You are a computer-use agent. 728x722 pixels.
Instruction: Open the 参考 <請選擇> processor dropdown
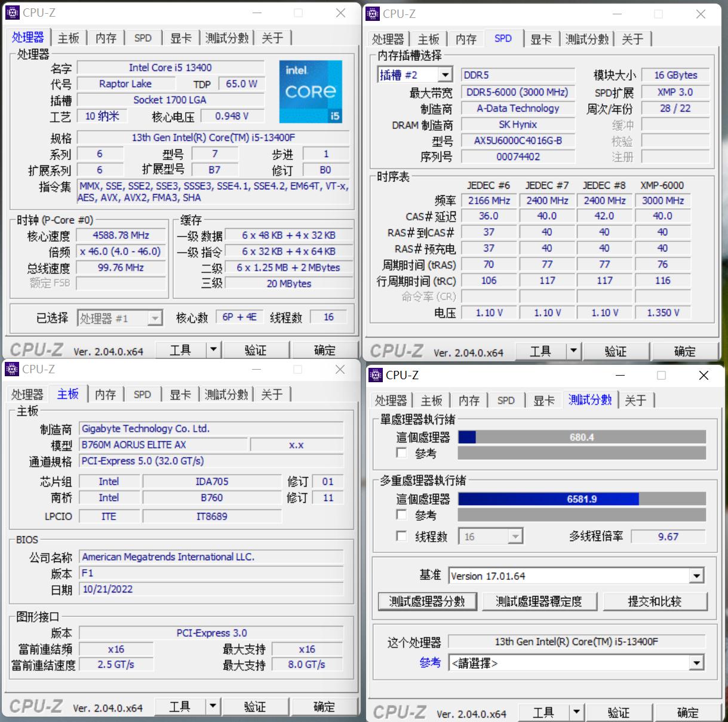696,663
